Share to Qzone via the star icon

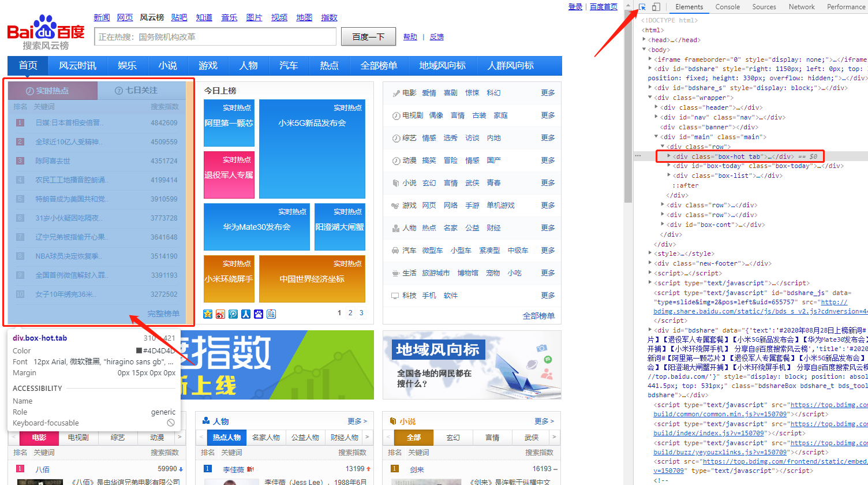208,314
